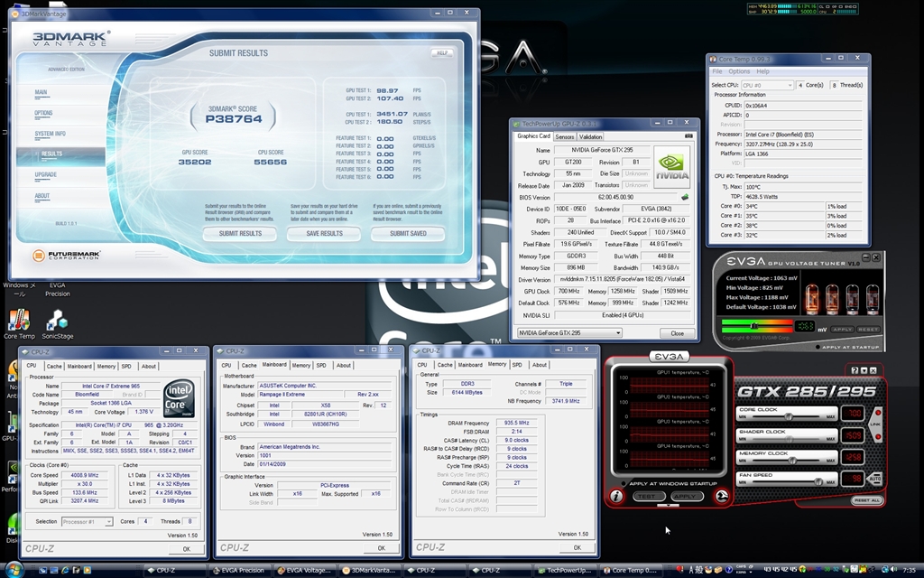Image resolution: width=924 pixels, height=578 pixels.
Task: Open Core Temp File menu
Action: point(717,71)
